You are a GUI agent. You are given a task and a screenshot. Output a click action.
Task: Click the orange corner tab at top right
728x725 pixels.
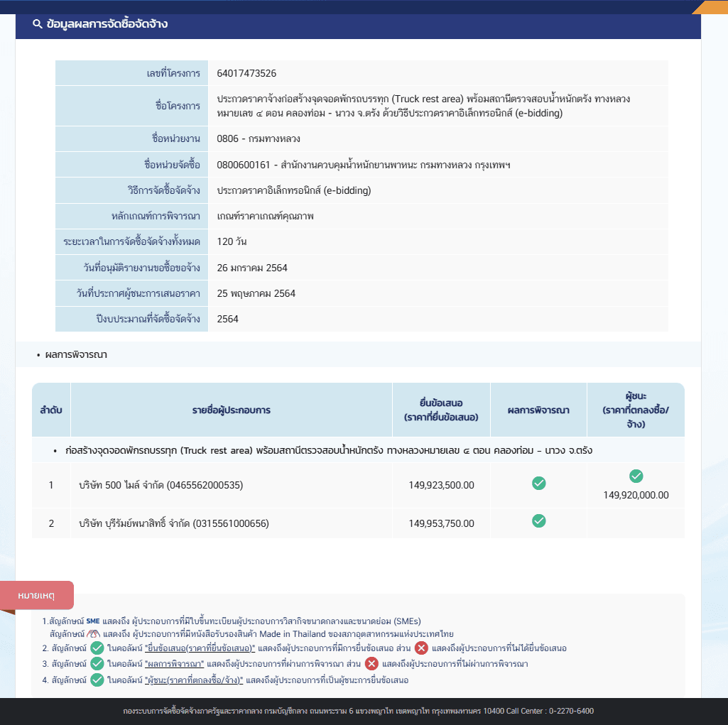pos(710,7)
